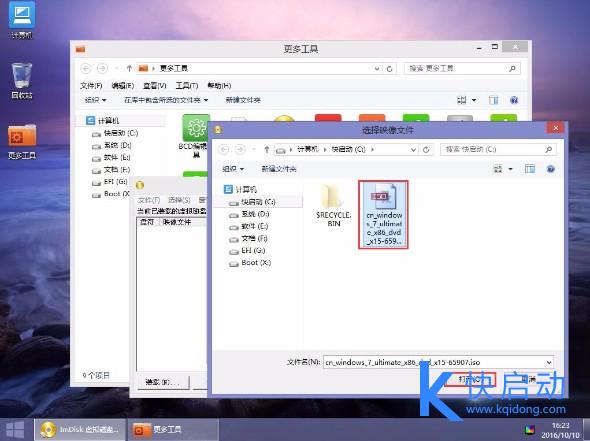Click search box in file dialog
590x441 pixels.
pos(498,149)
